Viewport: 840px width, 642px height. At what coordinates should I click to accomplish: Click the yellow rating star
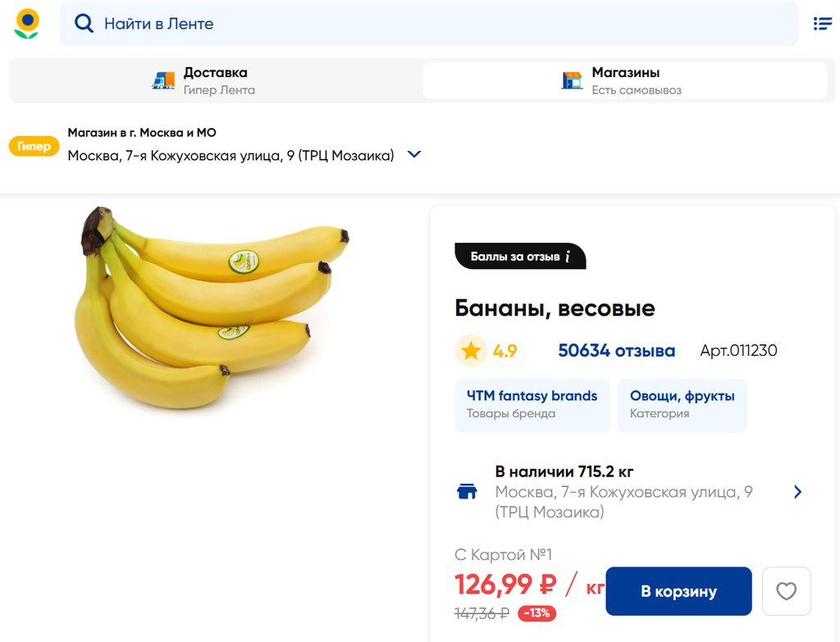[x=471, y=351]
